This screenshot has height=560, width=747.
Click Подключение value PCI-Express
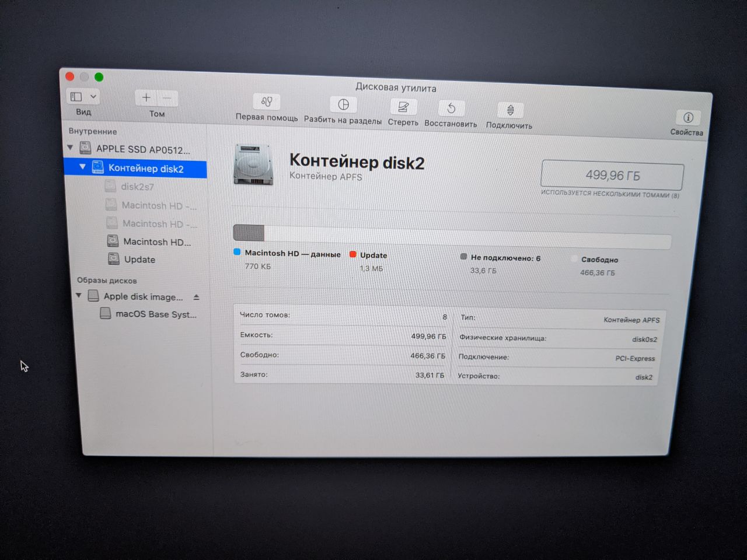(635, 358)
